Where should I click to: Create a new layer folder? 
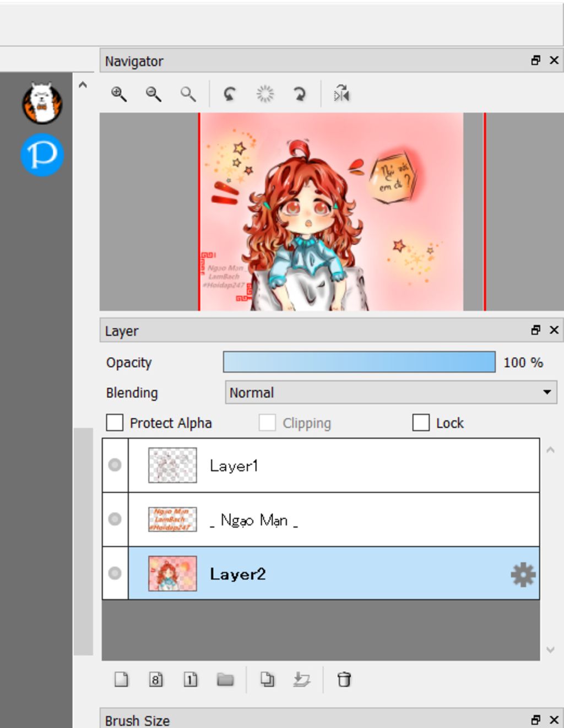coord(225,680)
